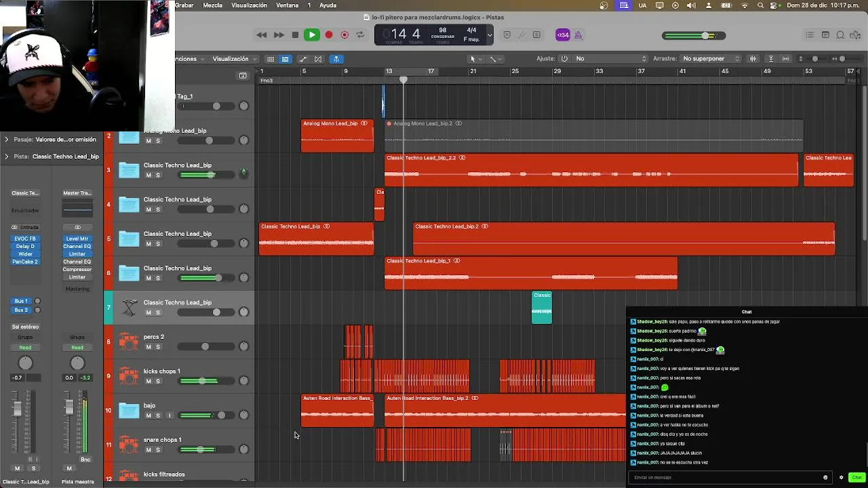
Task: Open the EVOC FB plugin slot
Action: click(25, 239)
